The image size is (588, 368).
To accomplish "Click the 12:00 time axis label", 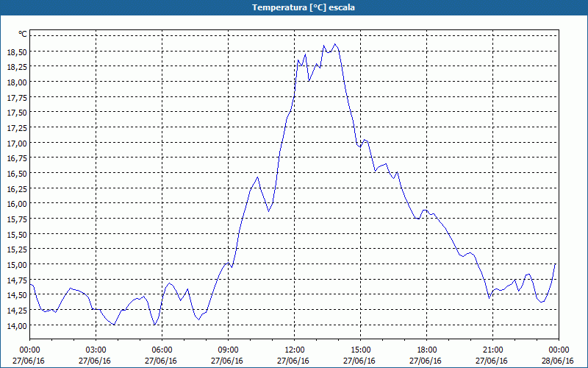I will click(295, 350).
